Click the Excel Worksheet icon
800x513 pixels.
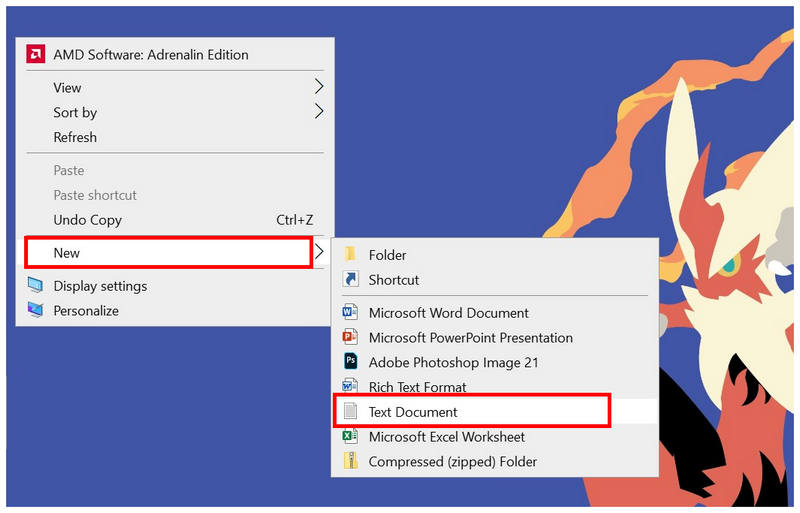pyautogui.click(x=350, y=437)
